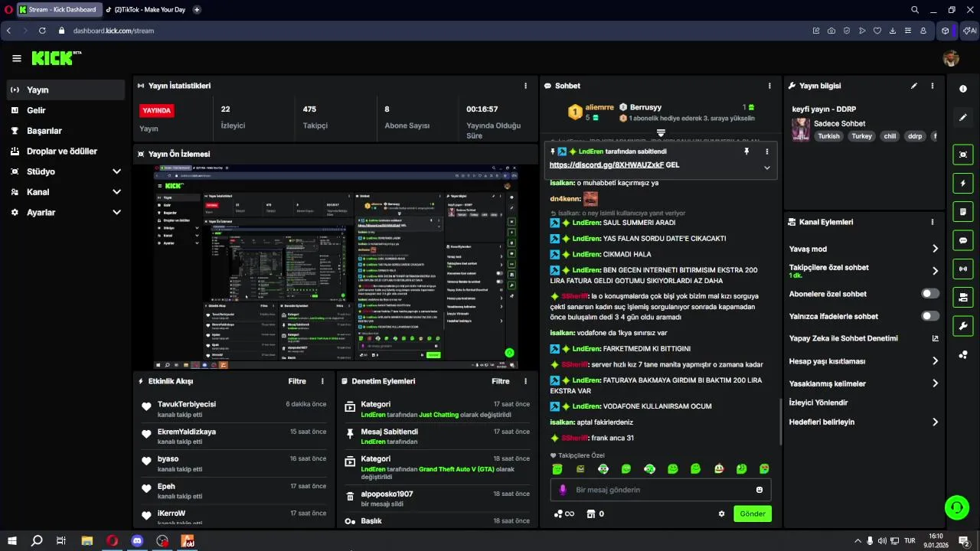
Task: Edit stream info with Yayın bilgisi pencil
Action: coord(914,86)
